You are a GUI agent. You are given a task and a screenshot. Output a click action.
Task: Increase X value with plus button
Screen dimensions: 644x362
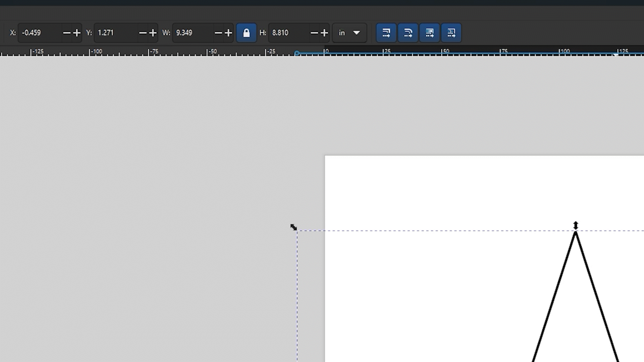coord(77,33)
